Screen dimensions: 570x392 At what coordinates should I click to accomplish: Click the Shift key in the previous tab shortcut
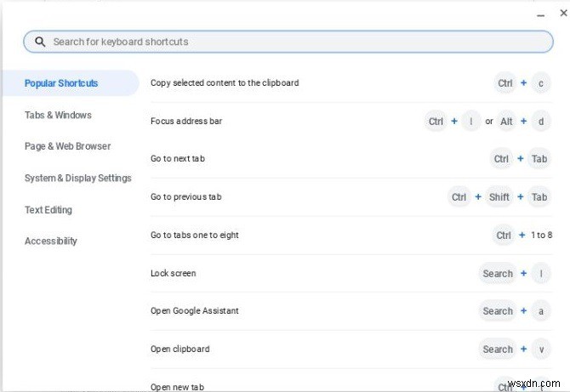[499, 197]
